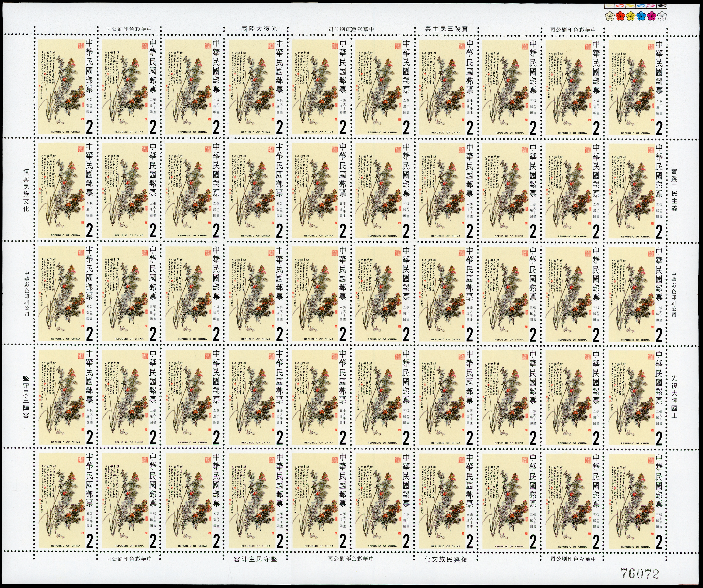Image resolution: width=703 pixels, height=588 pixels.
Task: Click the blue sunburst registration box
Action: pyautogui.click(x=641, y=6)
